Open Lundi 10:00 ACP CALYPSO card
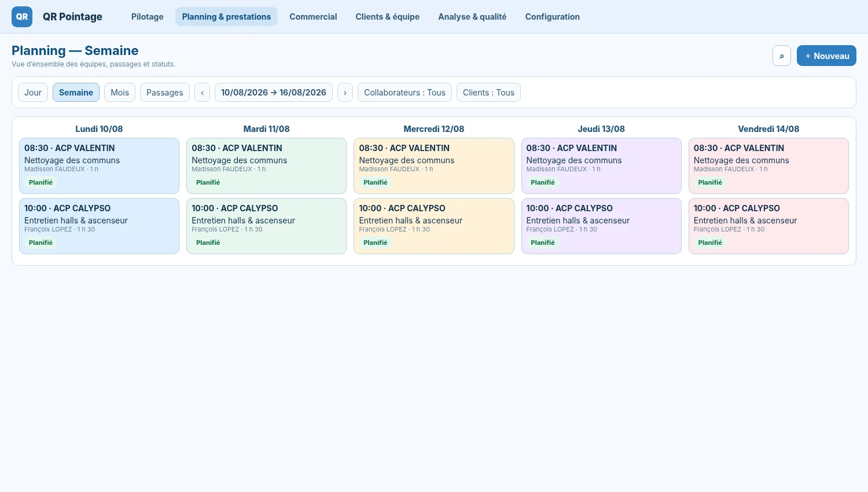The height and width of the screenshot is (492, 868). coord(99,226)
